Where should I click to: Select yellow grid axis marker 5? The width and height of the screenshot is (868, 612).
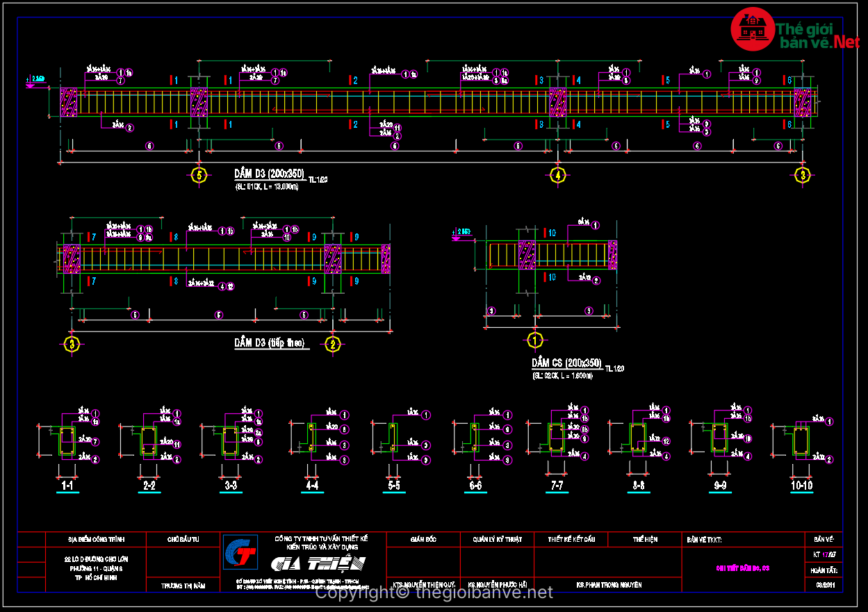click(199, 175)
